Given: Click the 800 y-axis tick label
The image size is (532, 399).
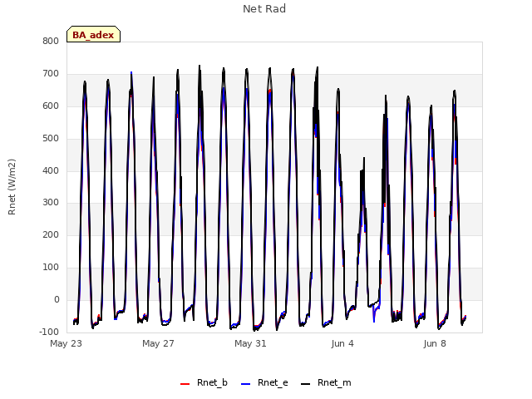Looking at the screenshot, I should 51,41.
